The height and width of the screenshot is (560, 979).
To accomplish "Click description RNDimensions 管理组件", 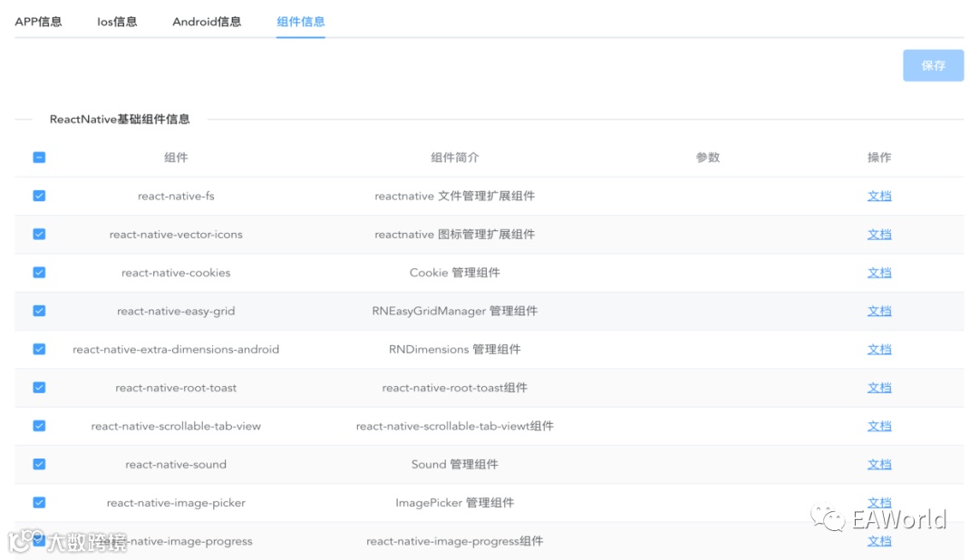I will [454, 349].
